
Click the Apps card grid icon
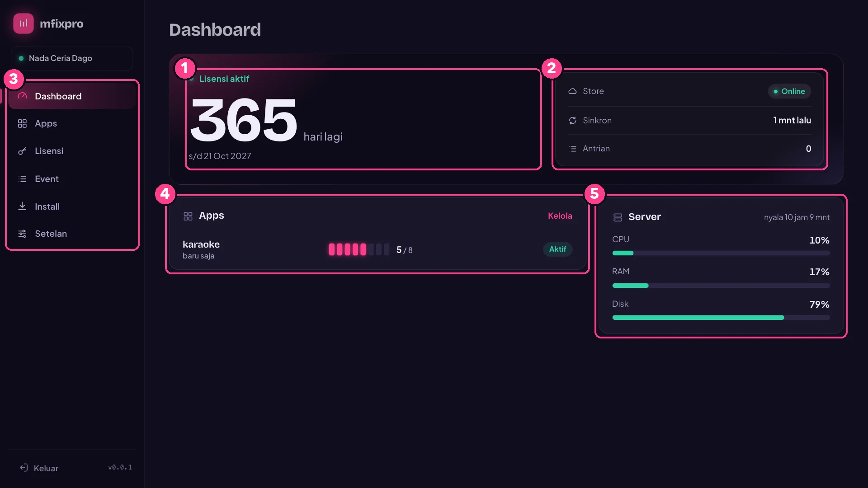[x=188, y=216]
